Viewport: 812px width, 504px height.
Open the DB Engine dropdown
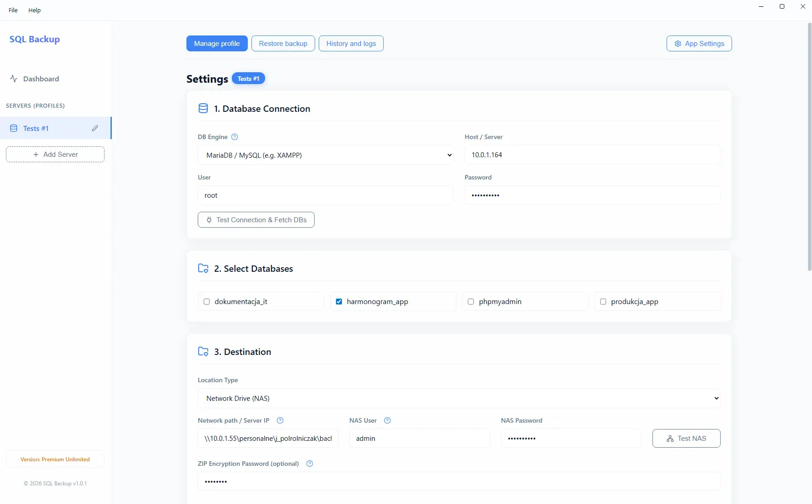326,155
